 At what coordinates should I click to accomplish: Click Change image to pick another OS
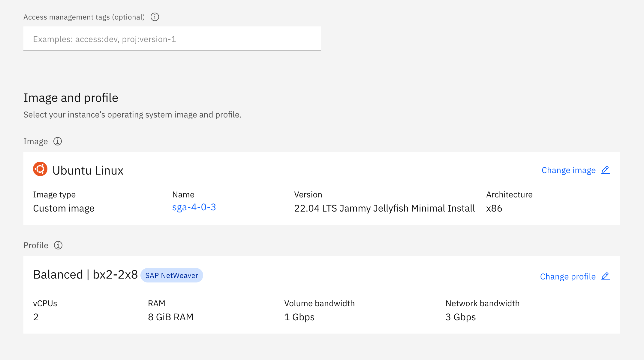tap(568, 170)
